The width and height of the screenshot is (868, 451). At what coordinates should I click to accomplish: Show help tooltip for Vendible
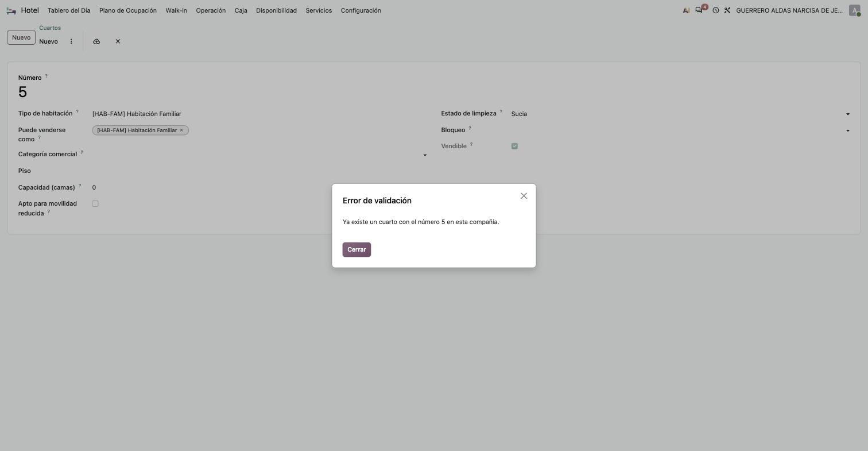(471, 144)
